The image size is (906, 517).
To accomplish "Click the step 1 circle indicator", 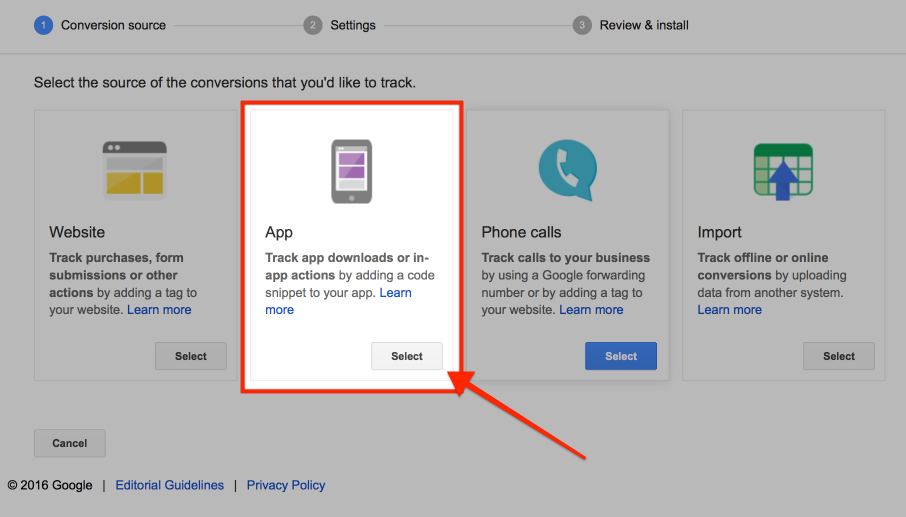I will coord(43,25).
